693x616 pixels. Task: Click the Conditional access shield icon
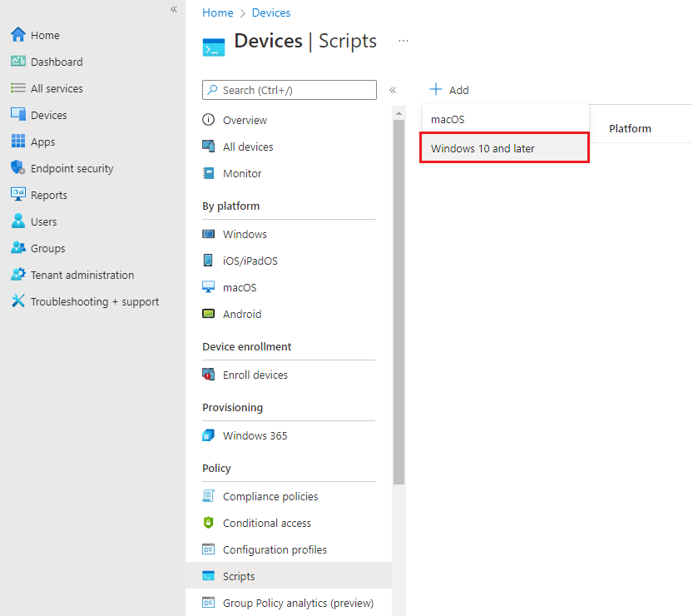click(x=208, y=522)
